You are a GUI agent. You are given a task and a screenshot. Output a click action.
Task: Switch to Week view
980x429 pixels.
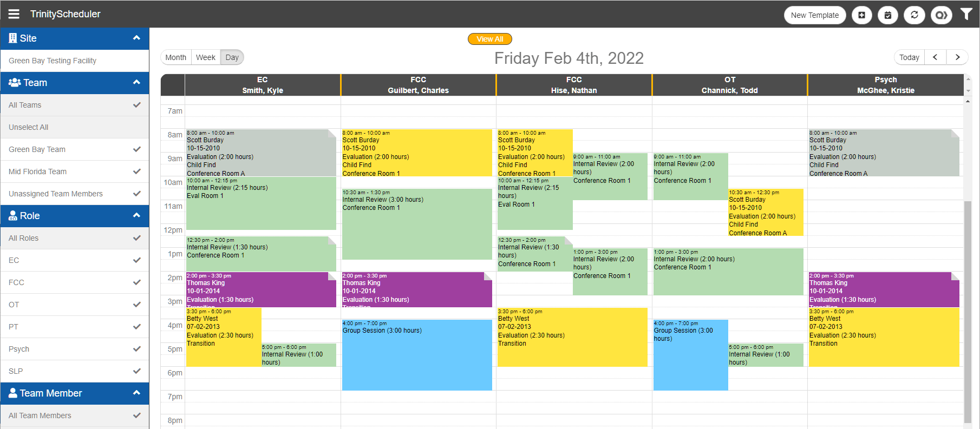pos(206,57)
